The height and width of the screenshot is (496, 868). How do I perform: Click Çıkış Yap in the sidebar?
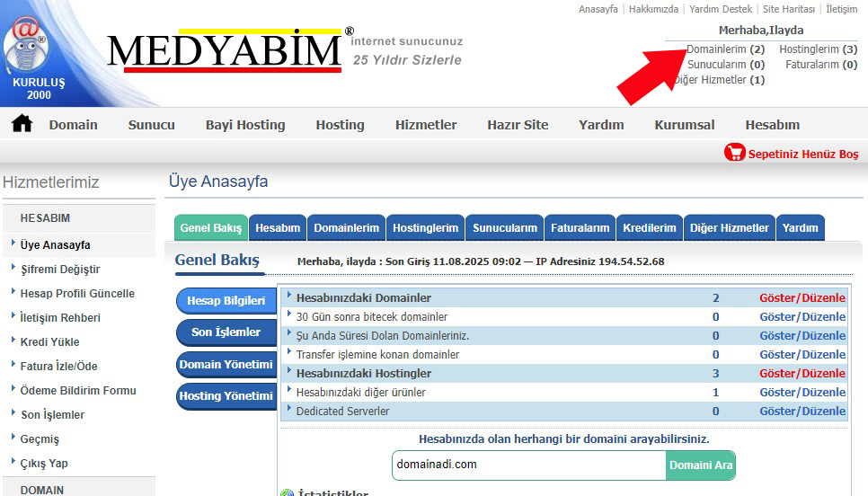[x=44, y=464]
